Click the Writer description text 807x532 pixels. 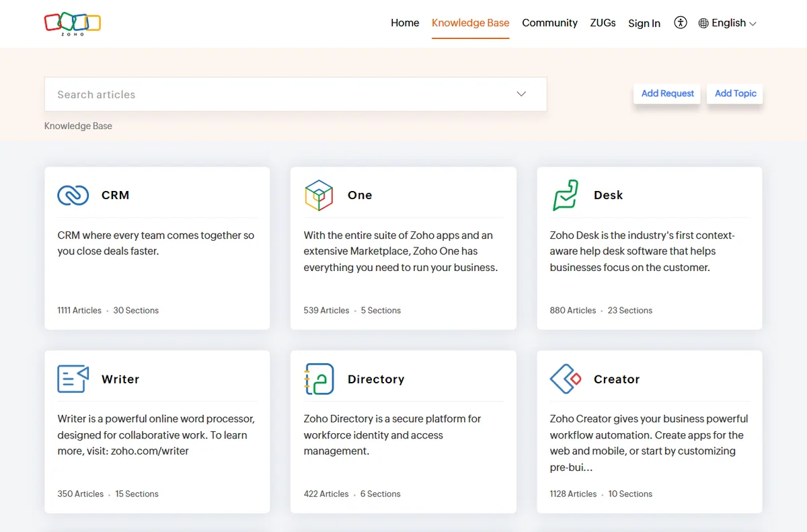[x=156, y=435]
